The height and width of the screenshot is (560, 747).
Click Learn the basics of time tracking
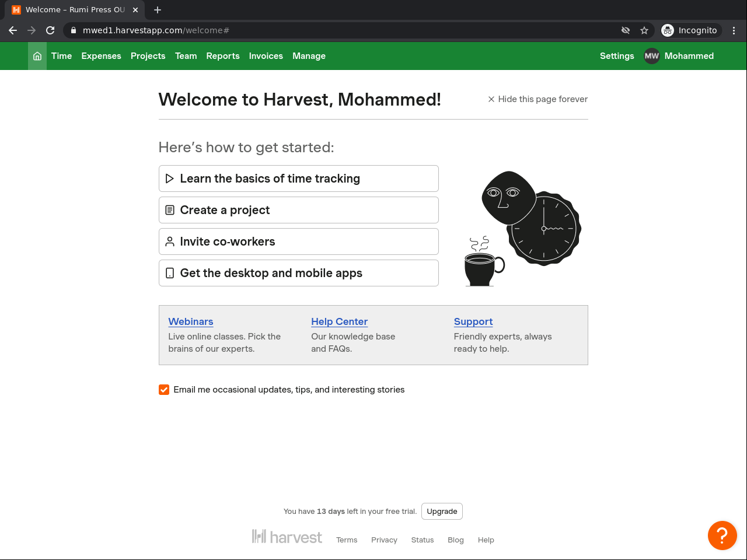(299, 178)
